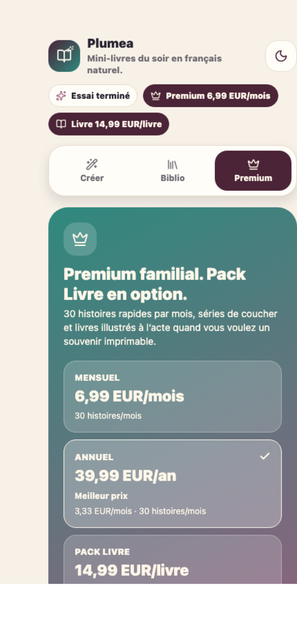Switch to the Créer tab
Viewport: 297px width, 644px height.
tap(92, 170)
